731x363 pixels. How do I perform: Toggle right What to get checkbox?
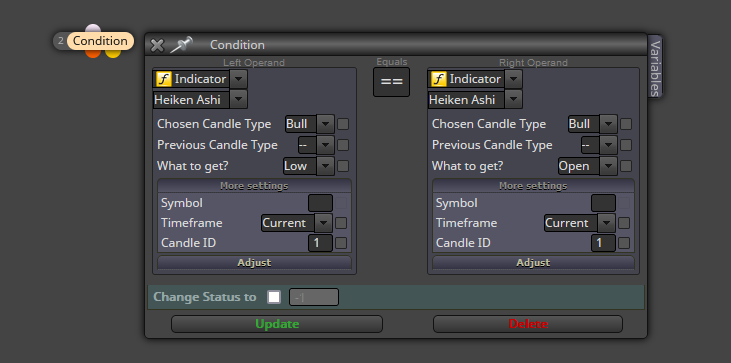click(x=626, y=166)
